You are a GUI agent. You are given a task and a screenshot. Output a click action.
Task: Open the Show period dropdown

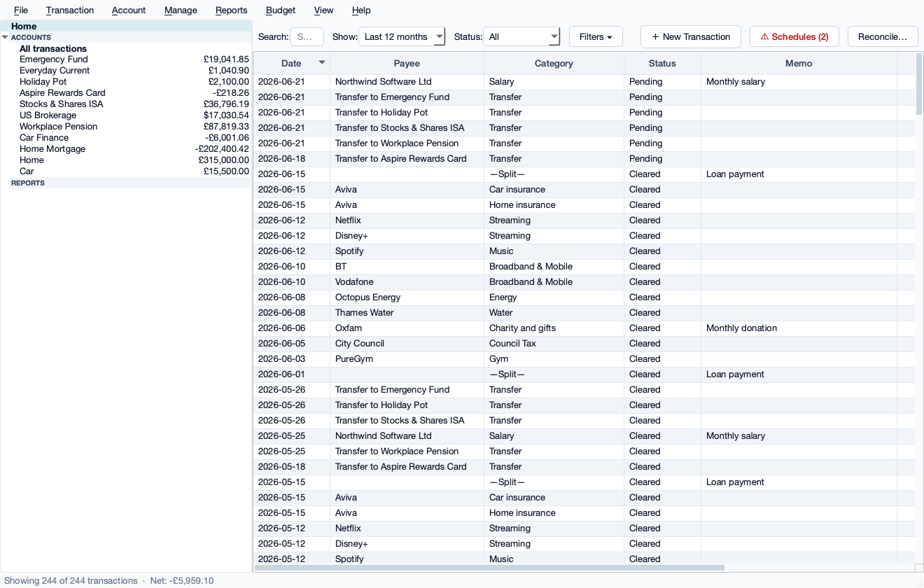[402, 37]
